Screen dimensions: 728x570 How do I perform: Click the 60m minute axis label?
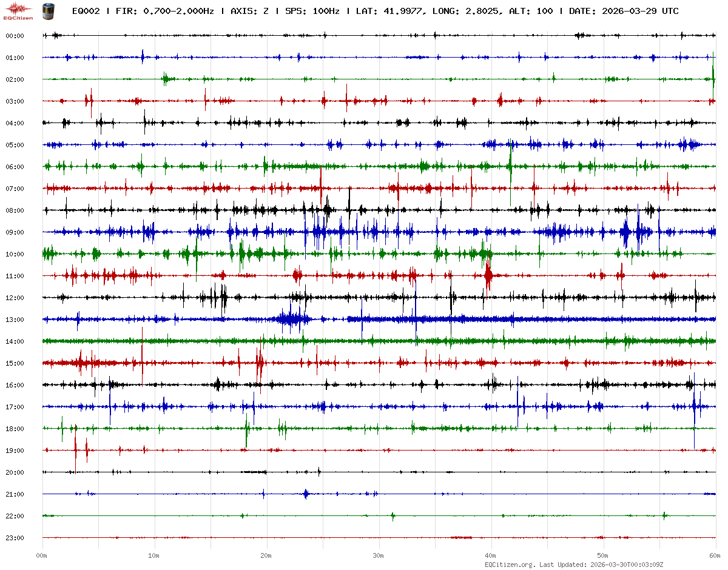pos(715,555)
